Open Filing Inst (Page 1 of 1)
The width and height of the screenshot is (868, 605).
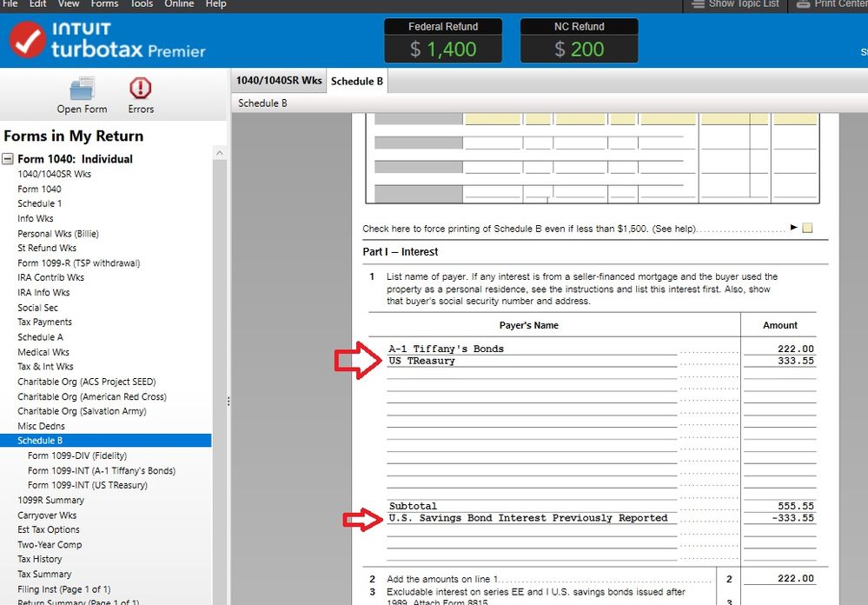[x=64, y=589]
